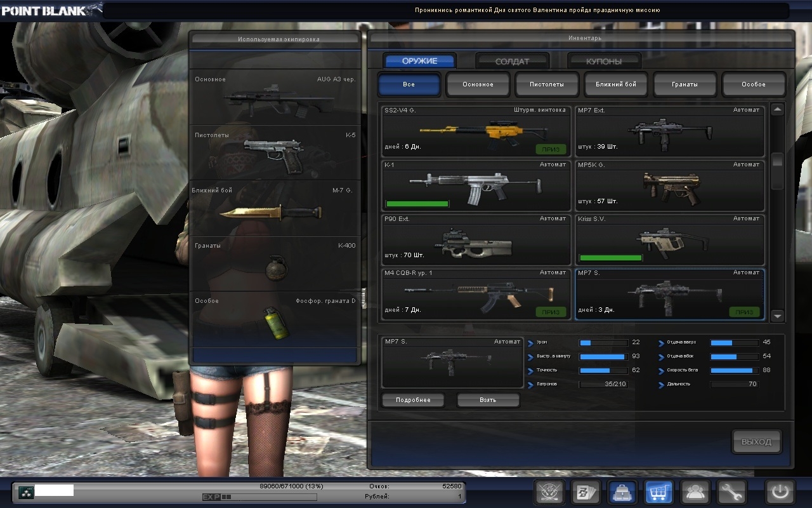Click the Дальность stat arrow icon

(661, 385)
